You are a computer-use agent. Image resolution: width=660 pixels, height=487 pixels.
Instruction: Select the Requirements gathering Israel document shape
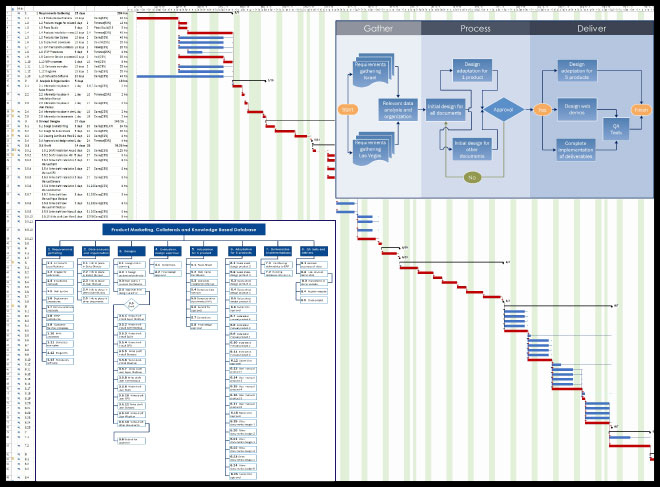tap(373, 71)
